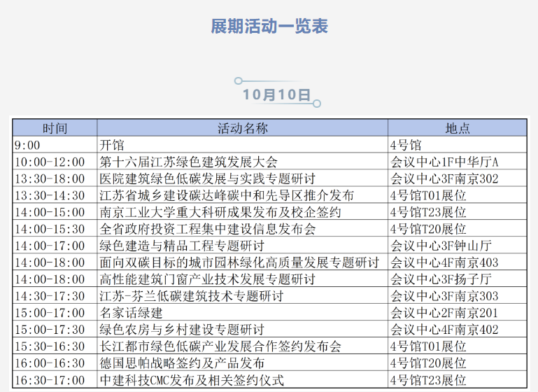This screenshot has width=538, height=392.
Task: Click the 地点 column header
Action: click(457, 128)
